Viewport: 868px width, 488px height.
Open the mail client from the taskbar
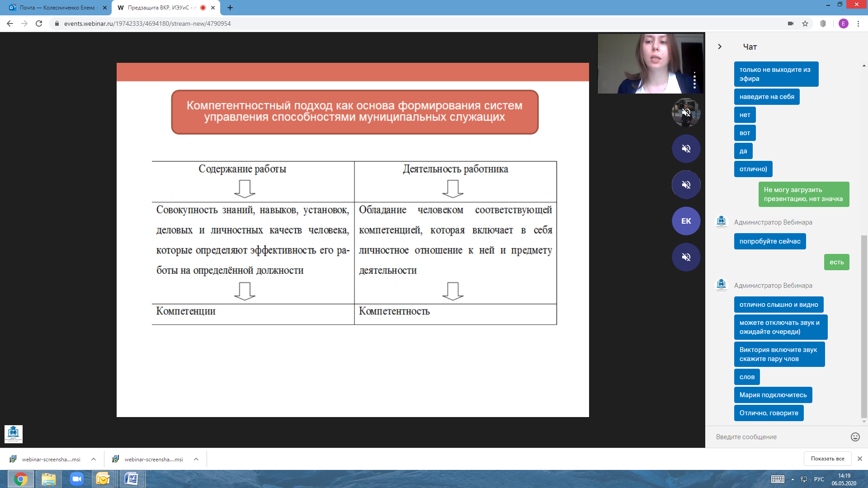103,479
